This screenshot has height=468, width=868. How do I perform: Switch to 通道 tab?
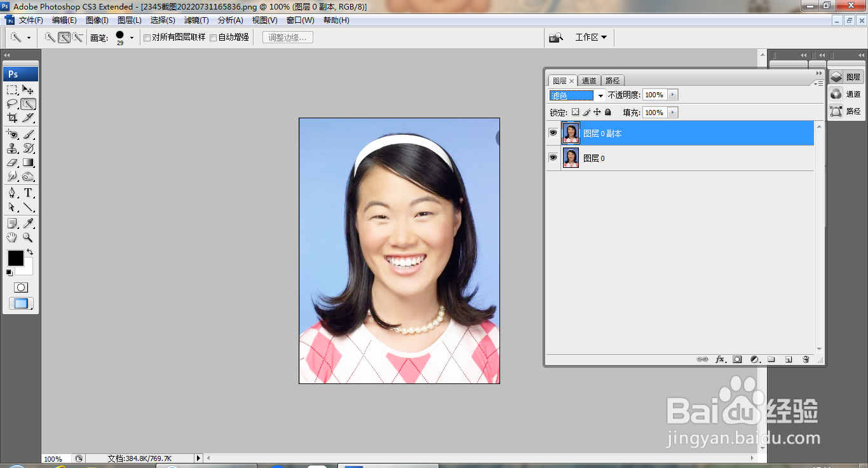[x=589, y=81]
